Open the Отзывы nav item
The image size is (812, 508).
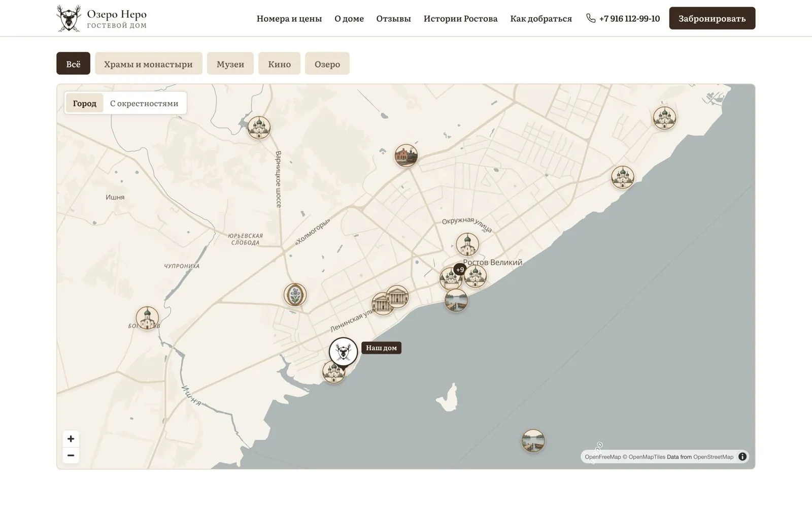click(x=394, y=19)
